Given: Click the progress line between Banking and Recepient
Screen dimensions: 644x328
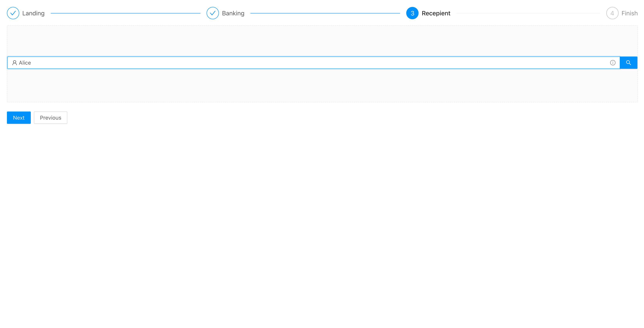Looking at the screenshot, I should pyautogui.click(x=325, y=13).
